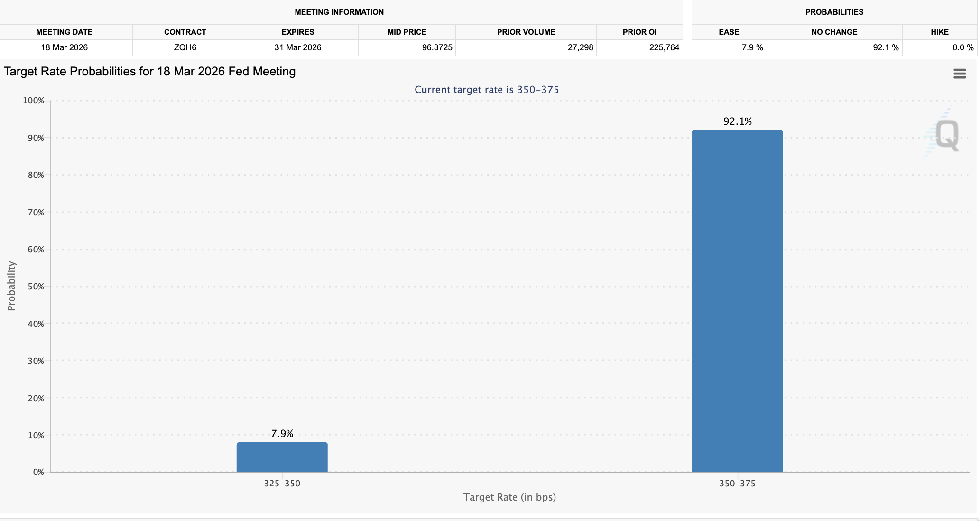Click the 96.3725 mid price value
The height and width of the screenshot is (521, 980).
(x=437, y=47)
